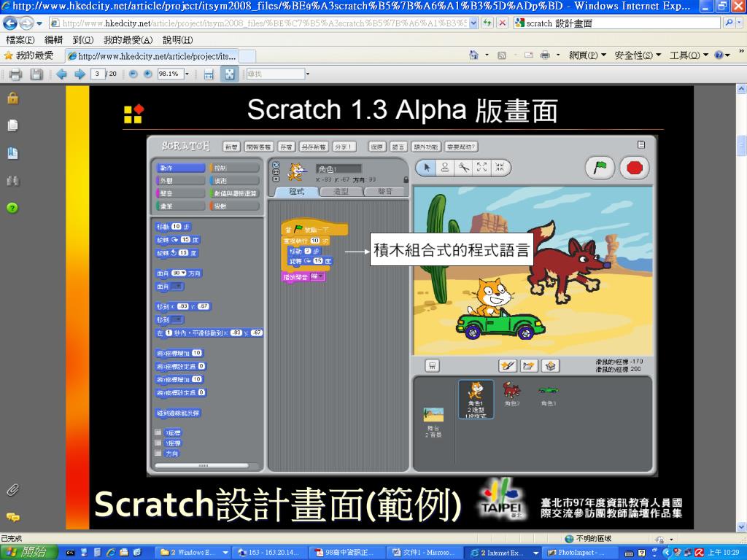Print the PDF using the PDF toolbar printer
Image resolution: width=747 pixels, height=560 pixels.
16,74
